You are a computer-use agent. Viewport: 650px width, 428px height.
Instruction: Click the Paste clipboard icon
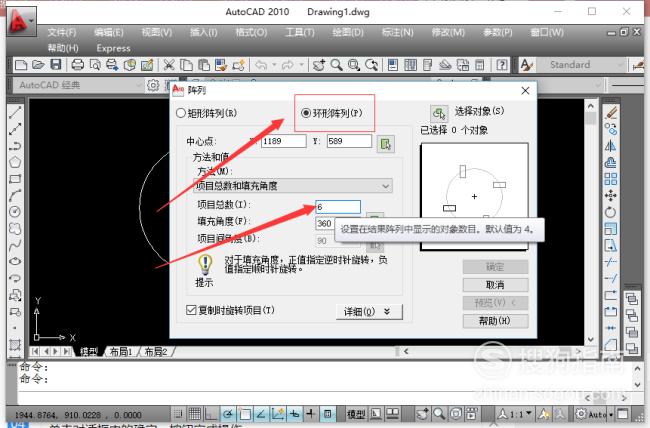tap(204, 65)
